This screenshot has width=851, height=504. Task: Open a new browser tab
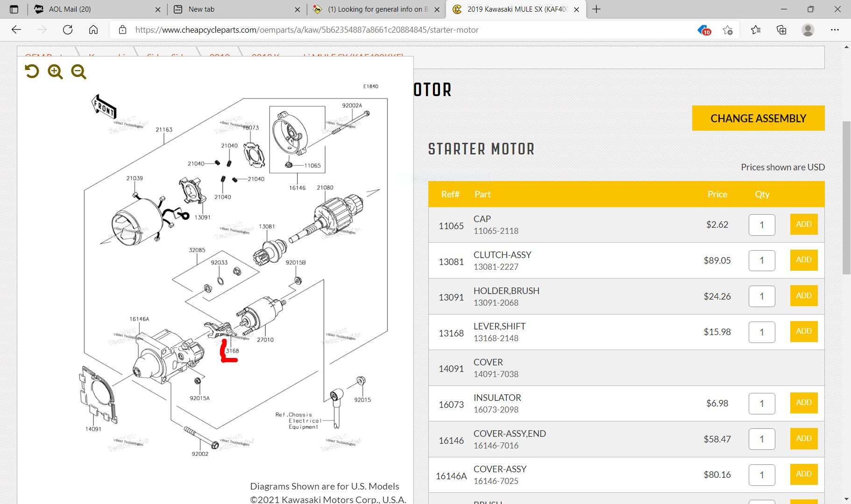tap(596, 9)
